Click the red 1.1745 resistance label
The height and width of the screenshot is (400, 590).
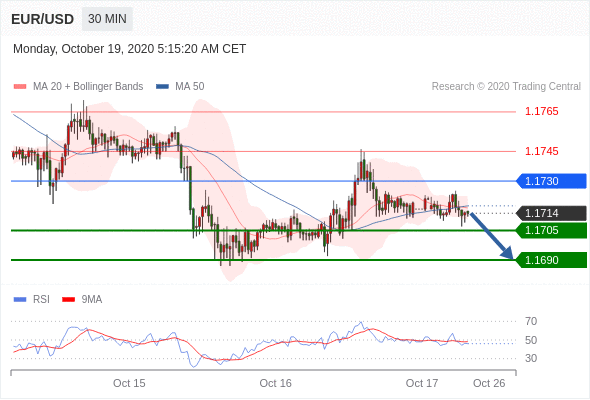coord(541,151)
